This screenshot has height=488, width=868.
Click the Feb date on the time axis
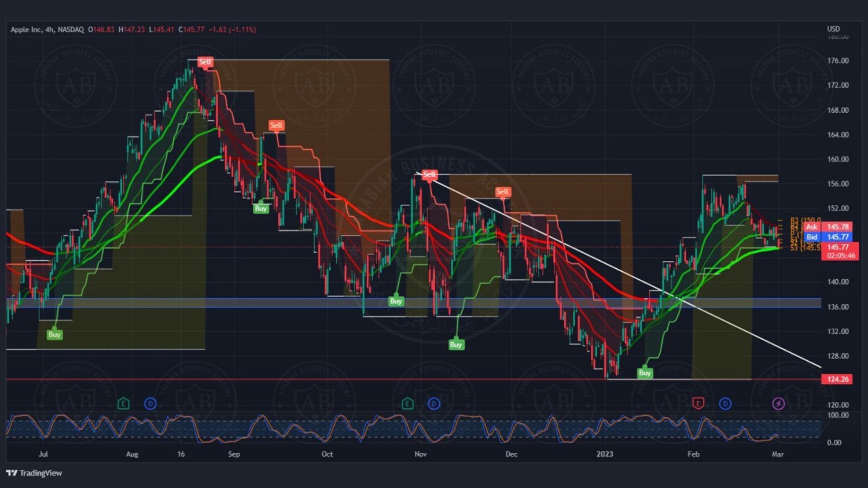click(693, 454)
